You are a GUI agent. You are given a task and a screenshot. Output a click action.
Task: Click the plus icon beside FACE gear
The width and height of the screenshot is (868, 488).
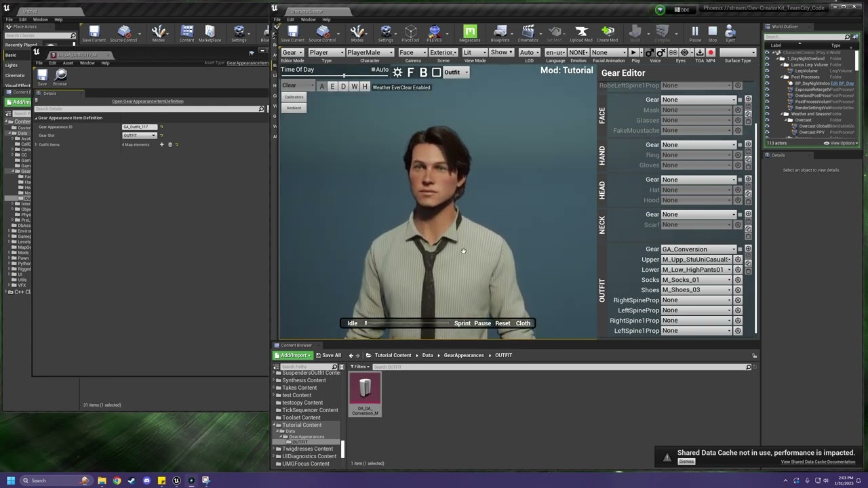tap(748, 100)
